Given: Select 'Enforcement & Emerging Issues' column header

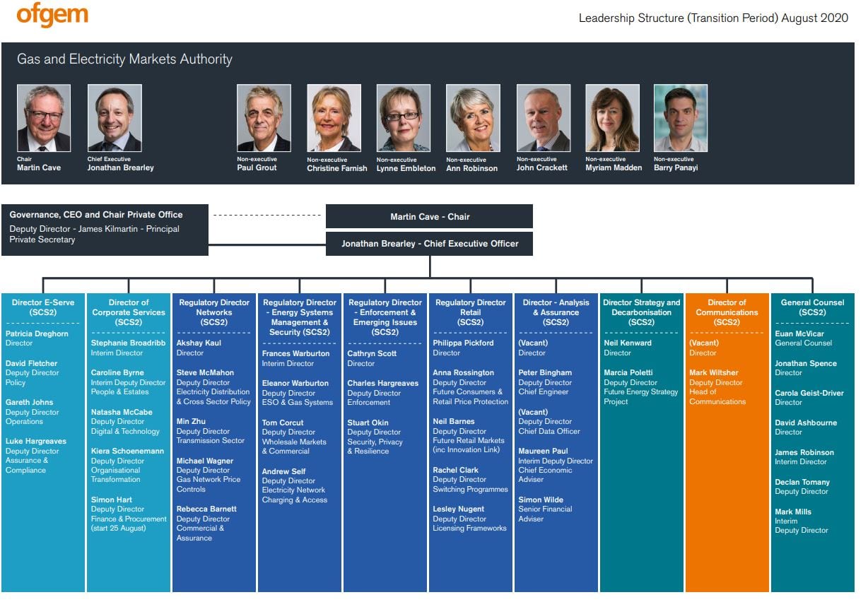Looking at the screenshot, I should (x=385, y=317).
